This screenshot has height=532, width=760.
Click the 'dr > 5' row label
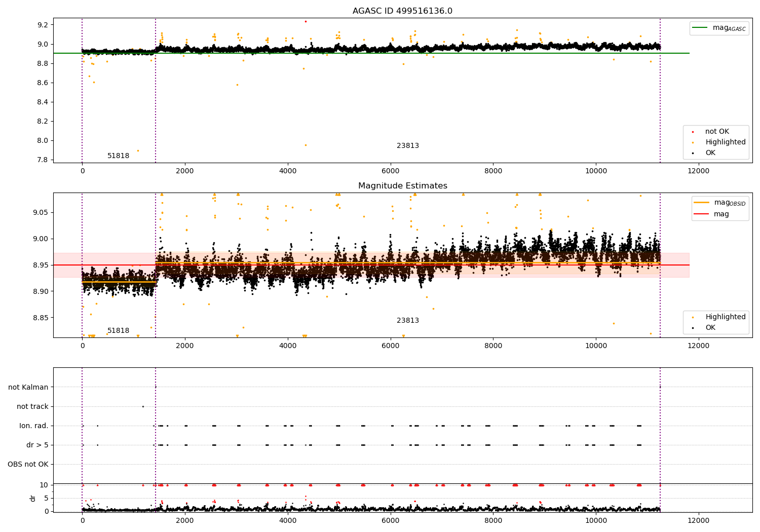[x=37, y=445]
